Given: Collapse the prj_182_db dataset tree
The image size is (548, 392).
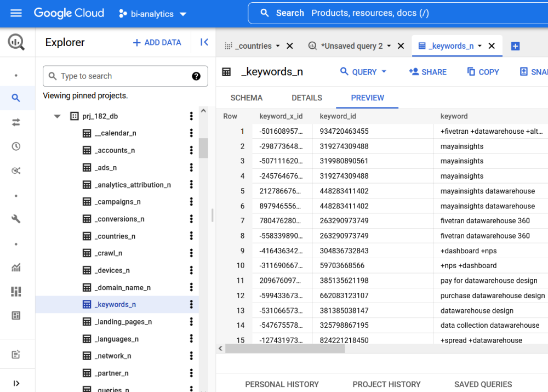Looking at the screenshot, I should point(58,116).
